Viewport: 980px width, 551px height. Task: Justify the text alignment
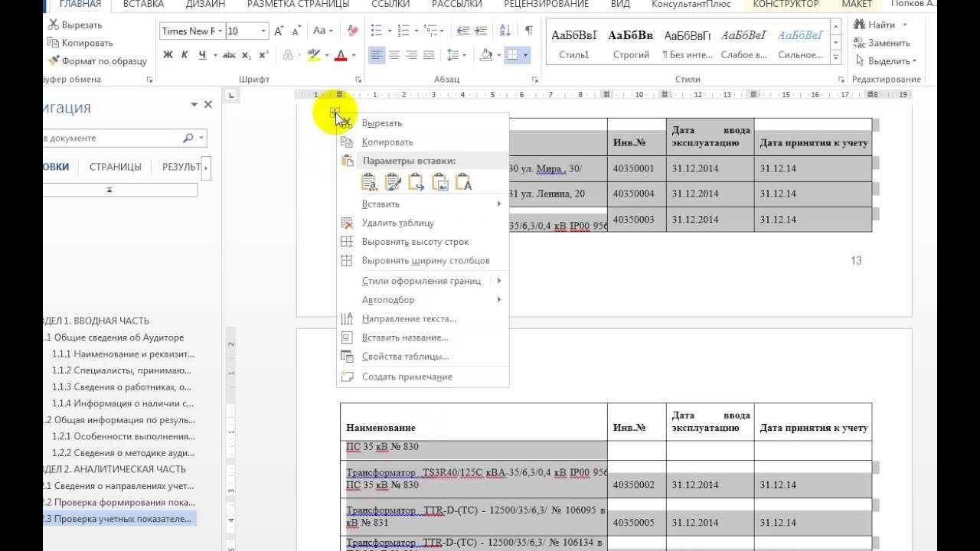coord(429,55)
